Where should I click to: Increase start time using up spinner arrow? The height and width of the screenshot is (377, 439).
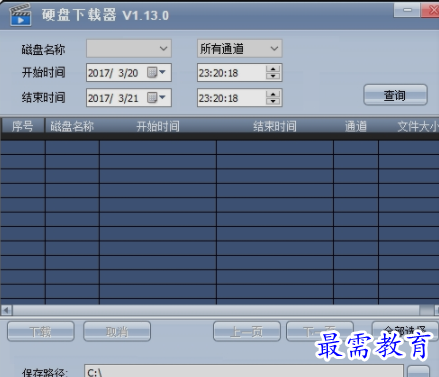(x=273, y=69)
